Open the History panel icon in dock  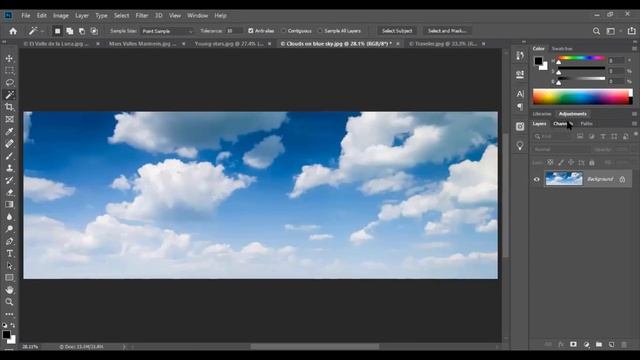(x=520, y=56)
